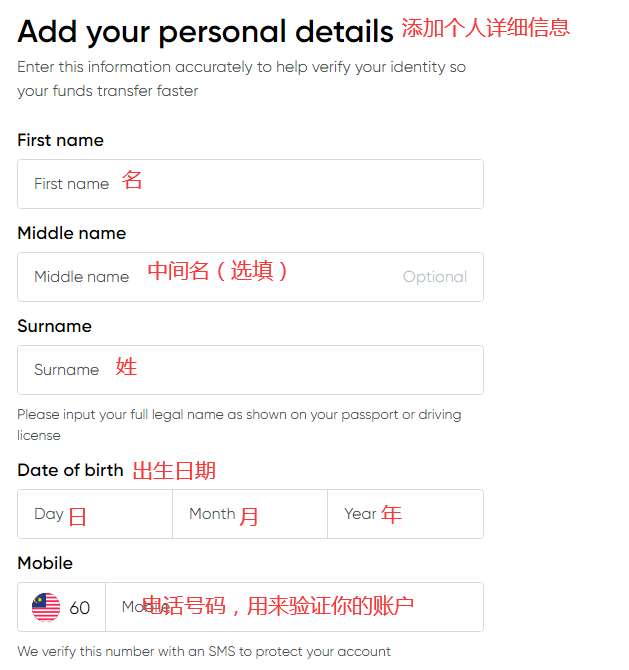Click the Malaysia flag icon

[x=45, y=607]
